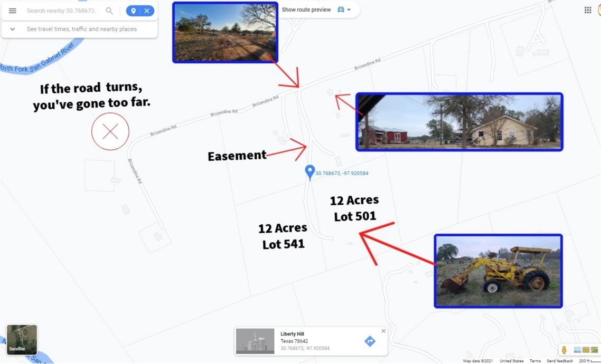This screenshot has width=601, height=364.
Task: Close the Liberty Hill info card
Action: click(383, 331)
